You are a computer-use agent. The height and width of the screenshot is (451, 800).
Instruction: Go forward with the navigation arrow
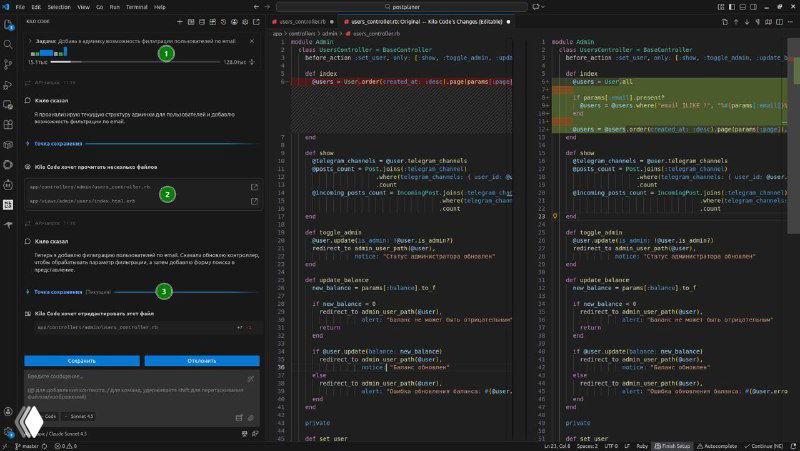[x=267, y=7]
